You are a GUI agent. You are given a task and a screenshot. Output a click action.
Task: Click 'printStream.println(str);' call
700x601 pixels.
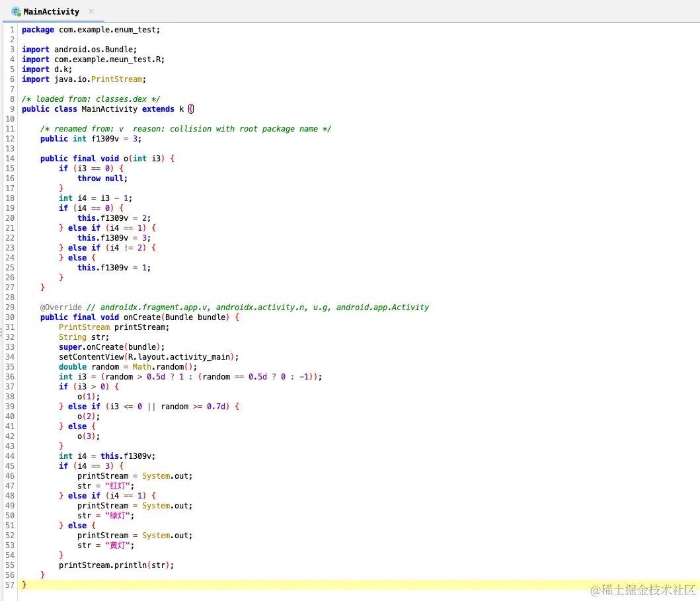click(116, 565)
